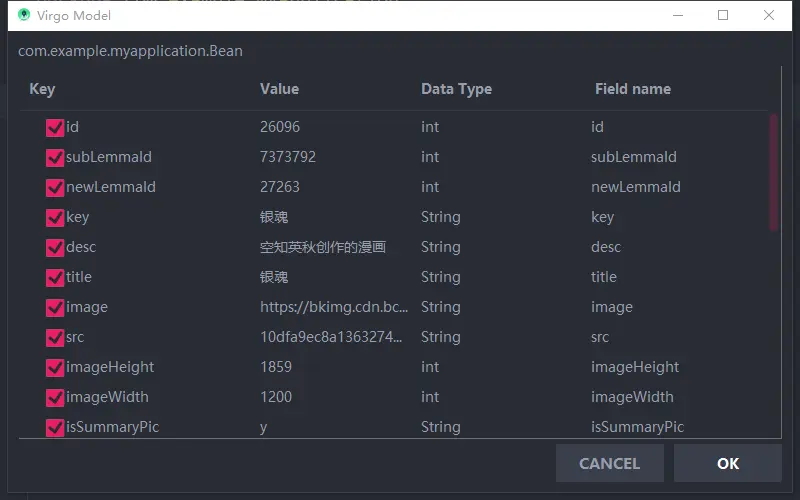The image size is (800, 500).
Task: Click the Value column header
Action: click(280, 89)
